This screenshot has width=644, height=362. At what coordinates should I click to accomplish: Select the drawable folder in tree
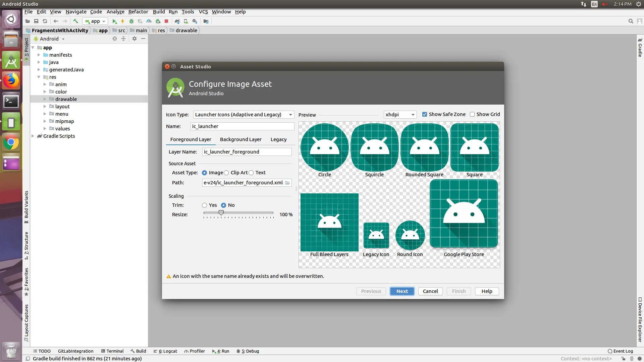(66, 99)
